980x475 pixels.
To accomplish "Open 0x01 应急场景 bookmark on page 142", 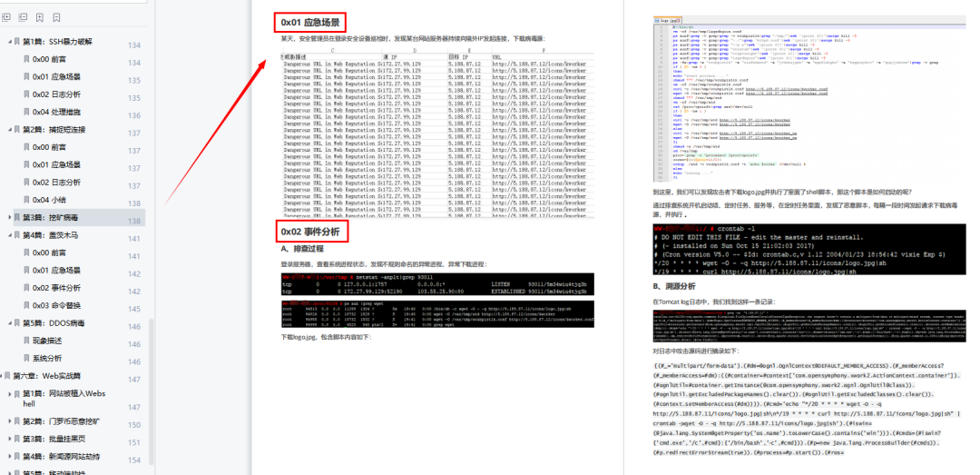I will tap(56, 271).
